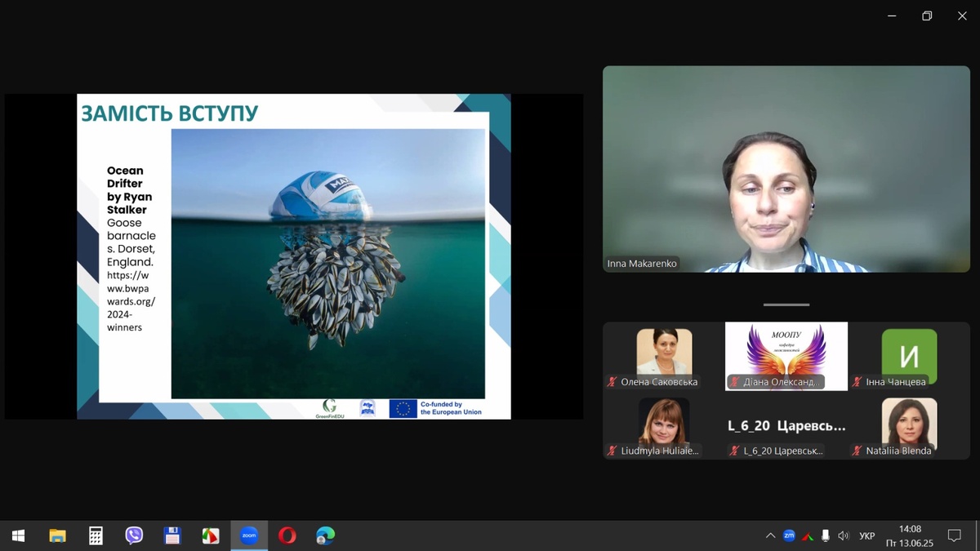The width and height of the screenshot is (980, 551).
Task: Show hidden system tray icons
Action: tap(770, 536)
